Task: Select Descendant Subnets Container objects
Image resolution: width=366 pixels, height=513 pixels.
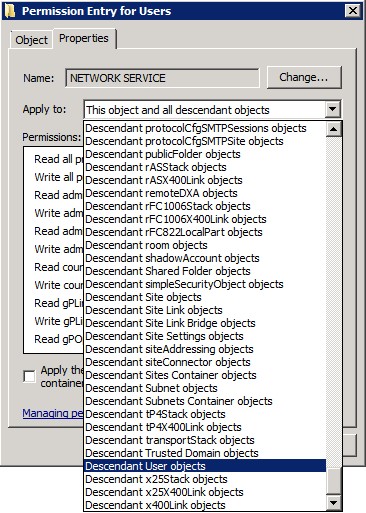Action: click(205, 401)
